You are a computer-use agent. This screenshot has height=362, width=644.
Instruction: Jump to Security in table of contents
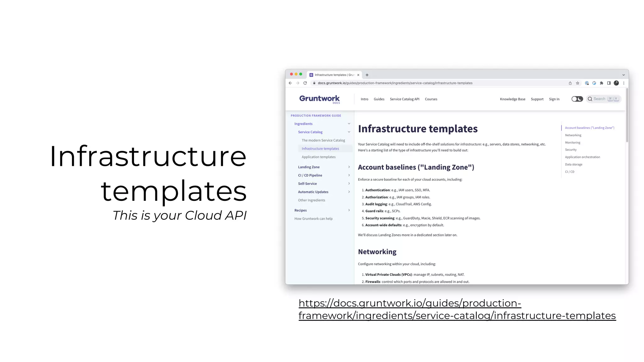click(571, 150)
